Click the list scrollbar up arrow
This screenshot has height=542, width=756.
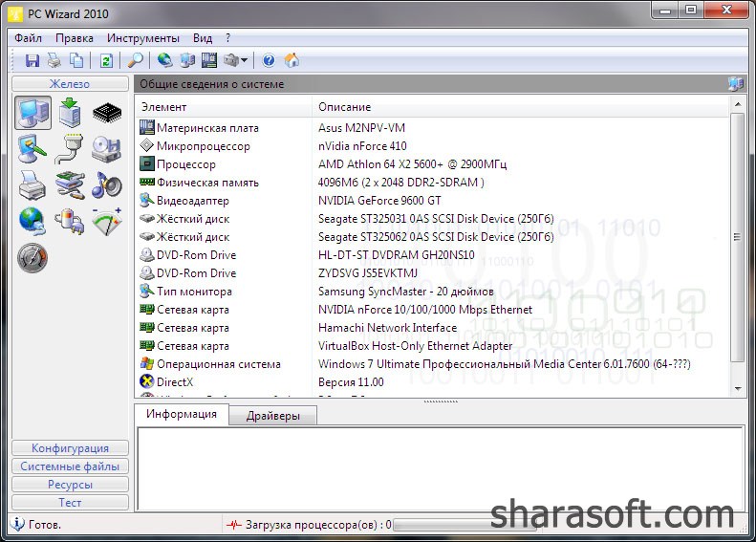point(737,104)
